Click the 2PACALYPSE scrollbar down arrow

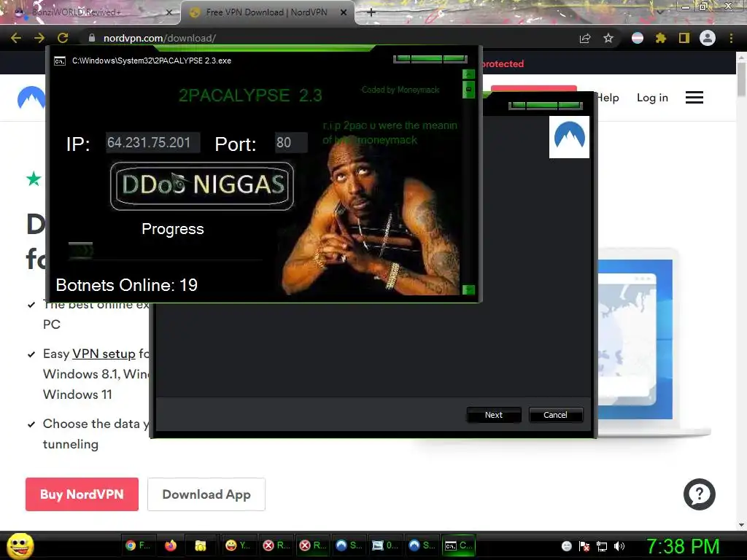click(x=469, y=289)
